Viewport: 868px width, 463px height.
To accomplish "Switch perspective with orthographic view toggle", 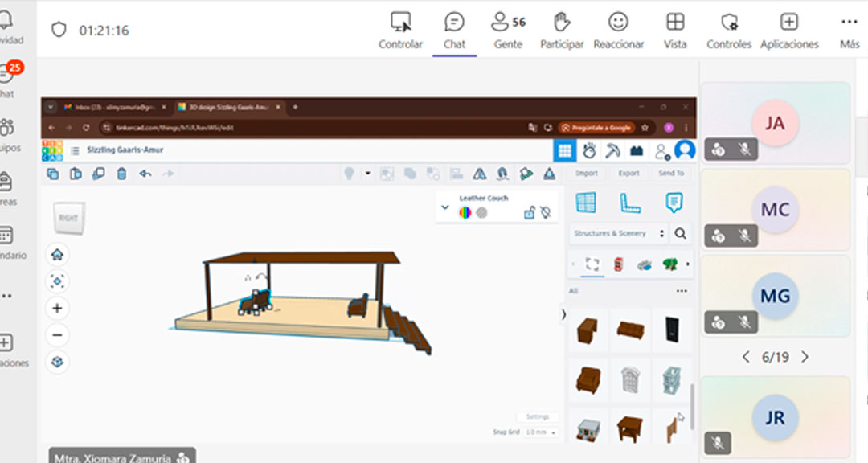I will [x=57, y=362].
